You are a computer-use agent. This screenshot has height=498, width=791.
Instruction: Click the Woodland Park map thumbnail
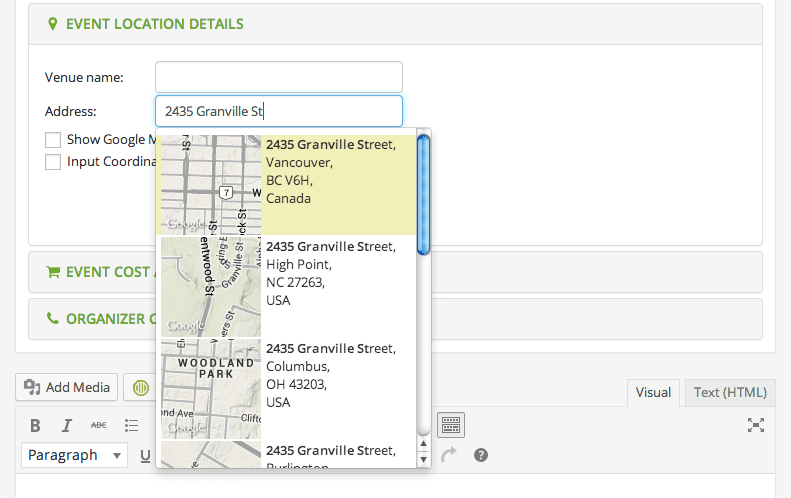211,389
